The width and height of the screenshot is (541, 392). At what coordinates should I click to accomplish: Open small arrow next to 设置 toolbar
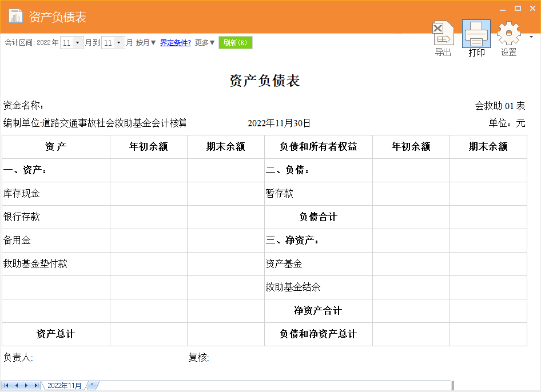coord(531,37)
